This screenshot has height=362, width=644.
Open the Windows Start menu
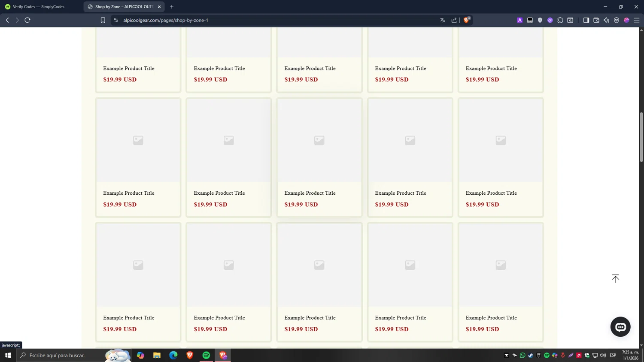[x=8, y=355]
